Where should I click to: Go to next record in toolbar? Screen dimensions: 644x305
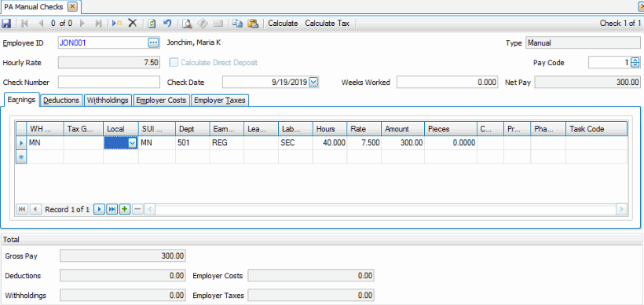82,24
